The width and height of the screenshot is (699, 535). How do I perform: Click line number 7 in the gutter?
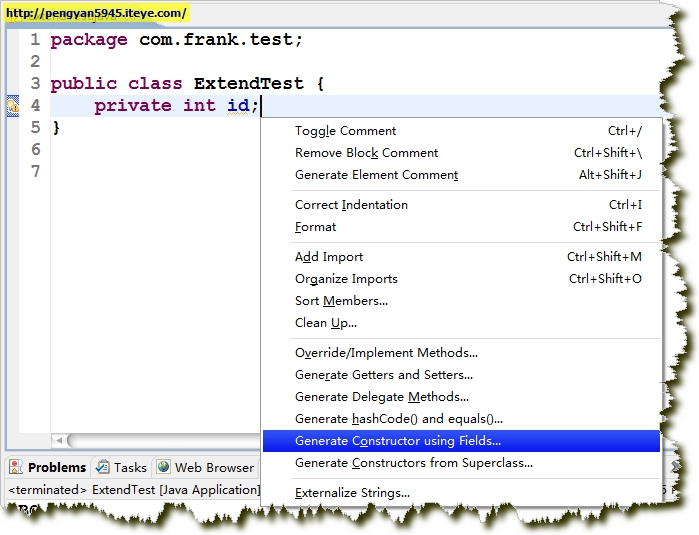click(36, 171)
